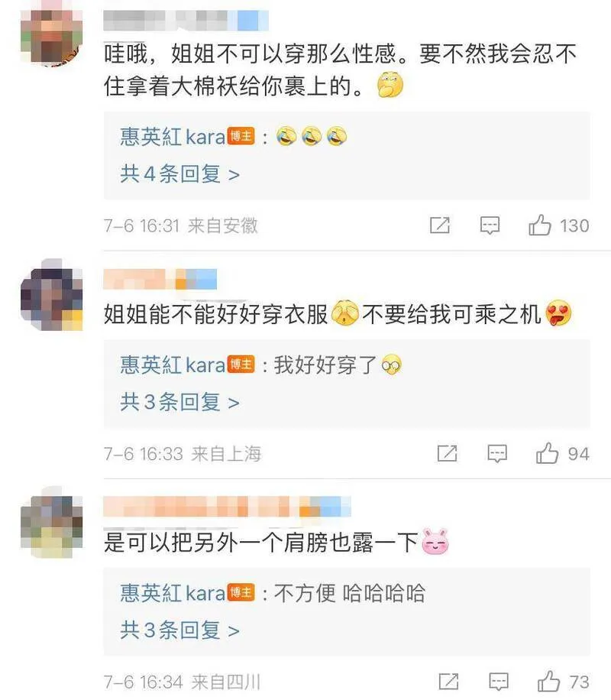The width and height of the screenshot is (611, 700).
Task: Expand 共3条回复 under 不方便 哈哈哈哈
Action: pos(180,630)
